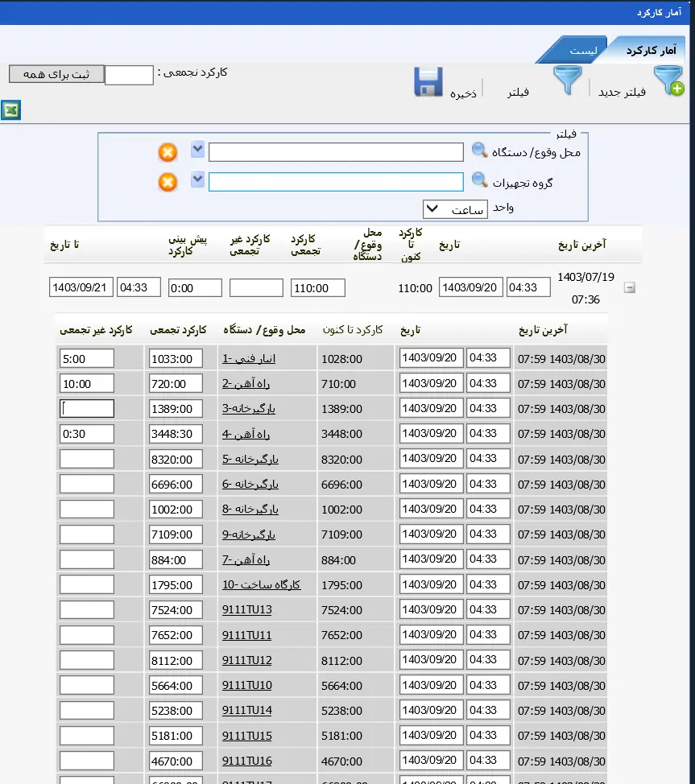Image resolution: width=695 pixels, height=784 pixels.
Task: Click the save floppy disk icon
Action: [428, 82]
